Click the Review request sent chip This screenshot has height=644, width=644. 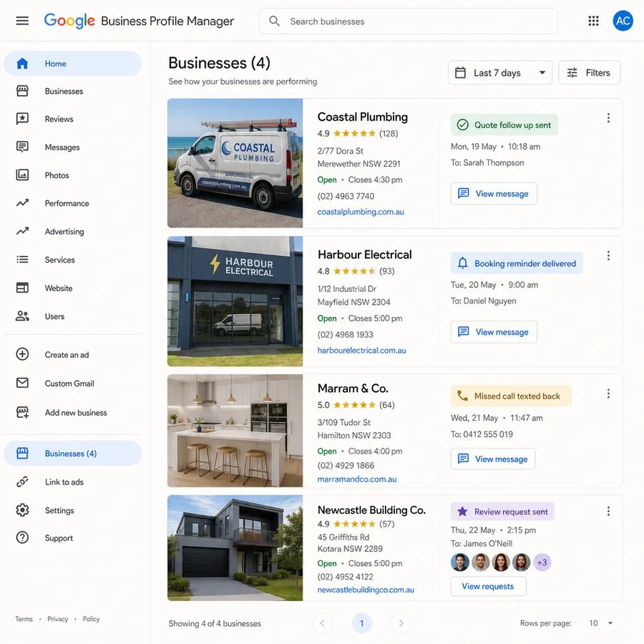(502, 512)
